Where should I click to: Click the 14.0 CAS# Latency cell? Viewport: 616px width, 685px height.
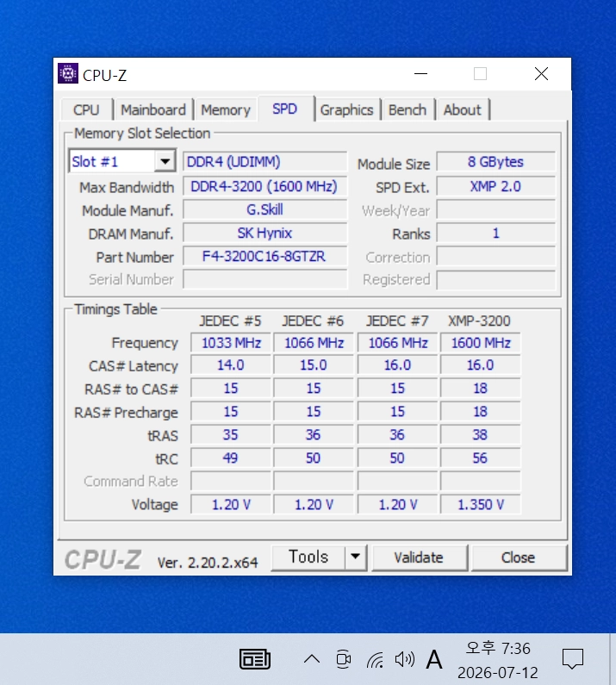(x=231, y=364)
